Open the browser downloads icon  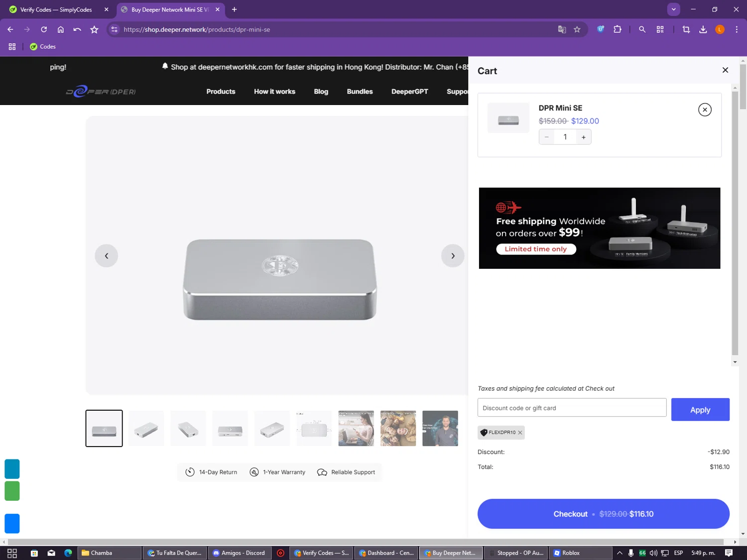(x=703, y=29)
